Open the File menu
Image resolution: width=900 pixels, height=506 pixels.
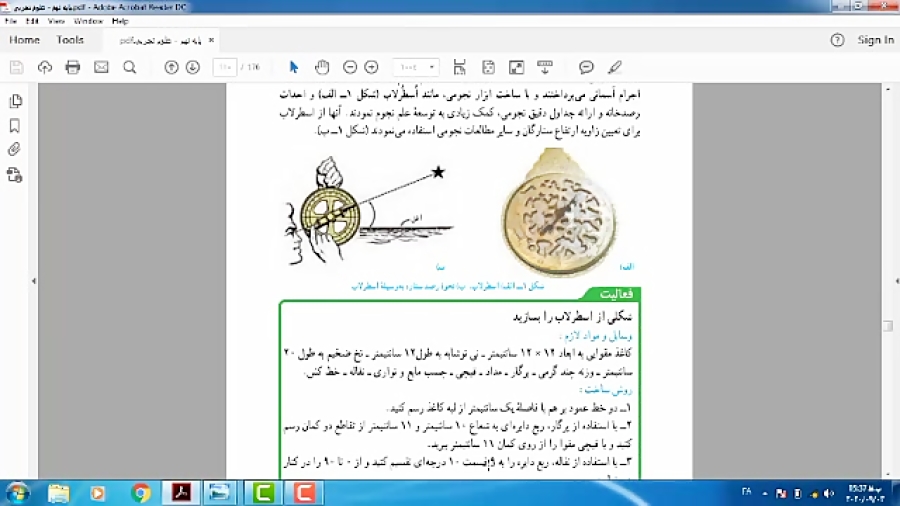(x=10, y=21)
